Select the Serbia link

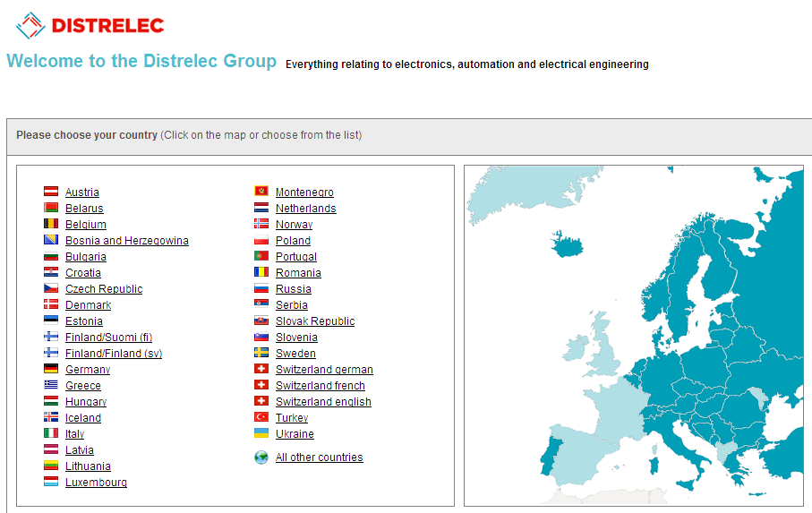tap(292, 305)
